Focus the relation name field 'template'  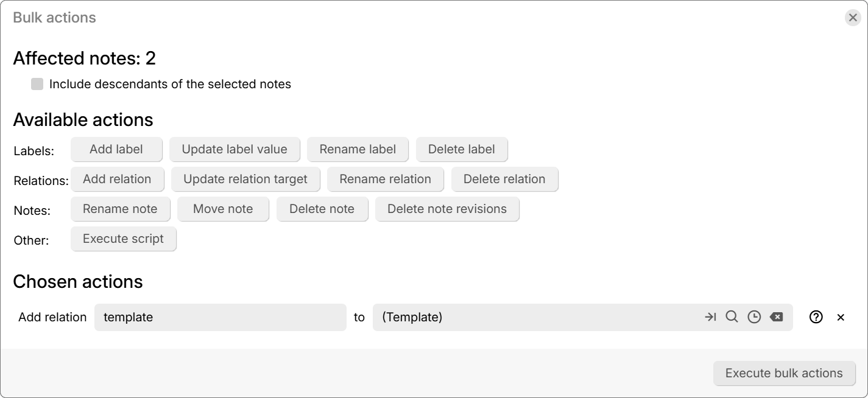coord(220,317)
